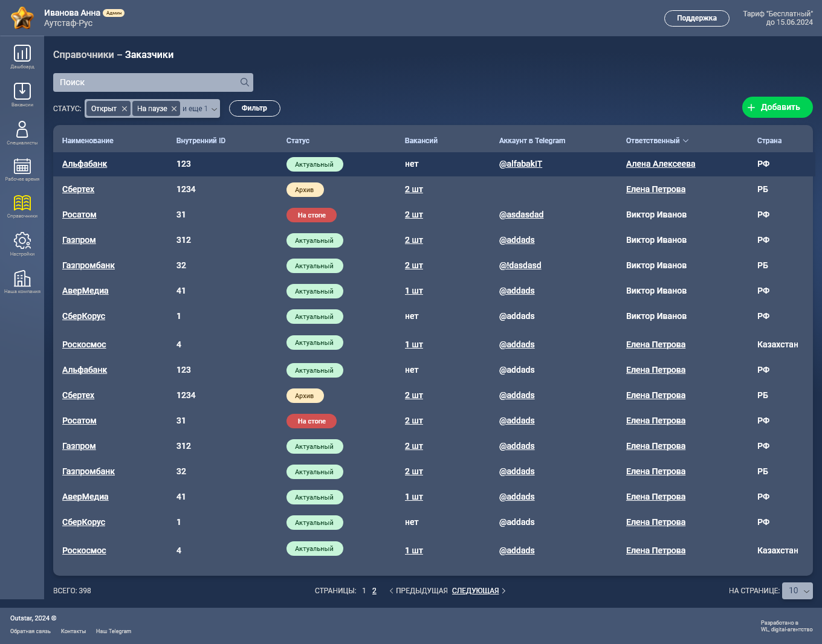This screenshot has height=644, width=822.
Task: Focus the Поиск search input field
Action: click(153, 82)
